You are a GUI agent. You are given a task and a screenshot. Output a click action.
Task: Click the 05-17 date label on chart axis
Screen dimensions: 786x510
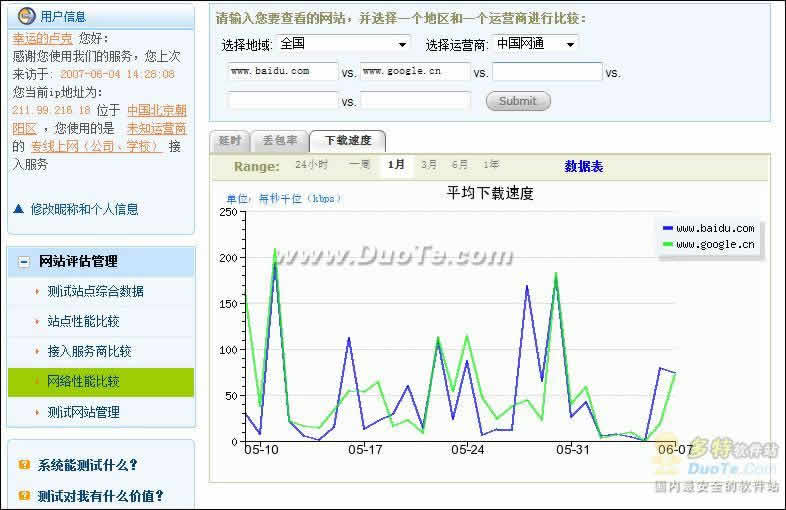pos(365,450)
